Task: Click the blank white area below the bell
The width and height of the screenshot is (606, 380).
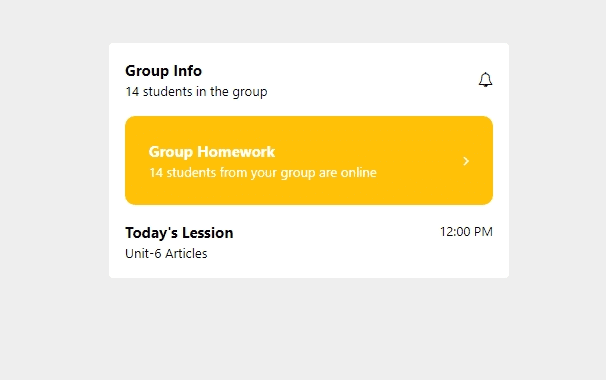Action: click(x=485, y=101)
